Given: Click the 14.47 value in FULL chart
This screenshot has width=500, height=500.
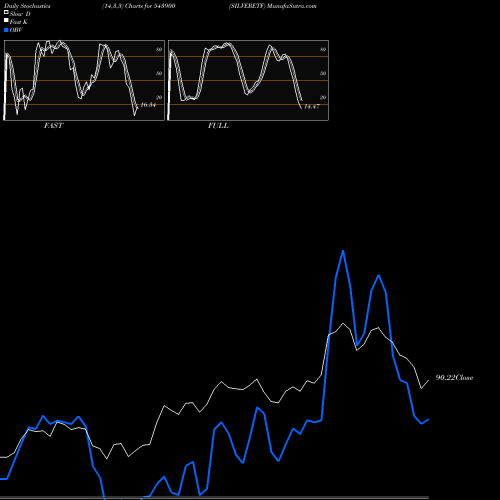Looking at the screenshot, I should click(312, 107).
